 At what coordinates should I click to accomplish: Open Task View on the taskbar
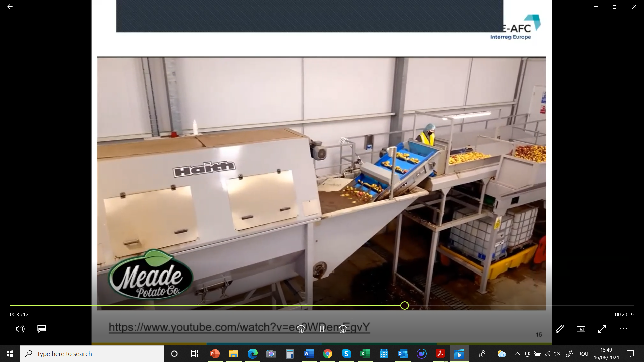click(x=195, y=354)
